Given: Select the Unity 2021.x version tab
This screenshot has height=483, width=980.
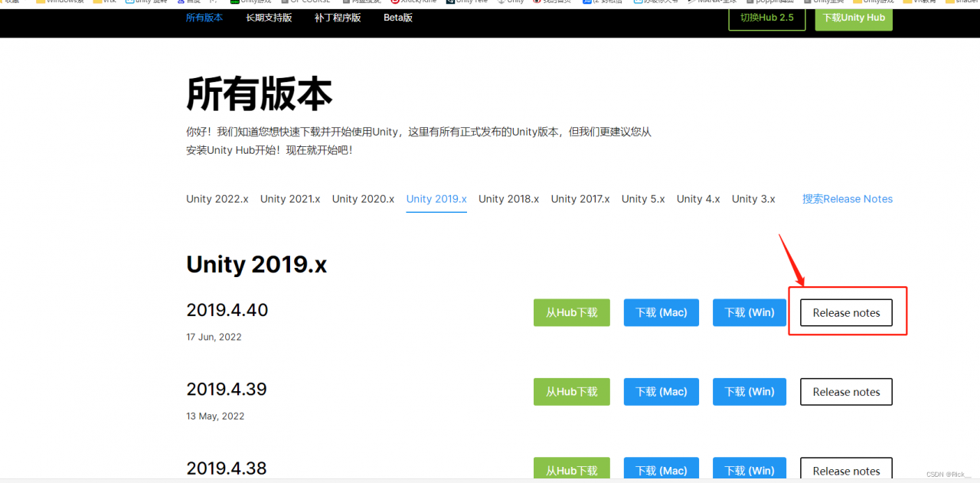Looking at the screenshot, I should point(290,199).
